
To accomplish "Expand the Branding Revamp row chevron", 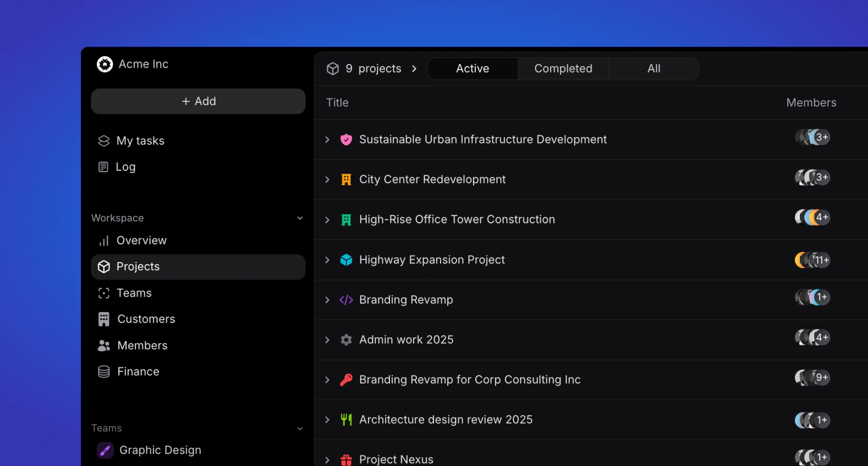I will [327, 300].
